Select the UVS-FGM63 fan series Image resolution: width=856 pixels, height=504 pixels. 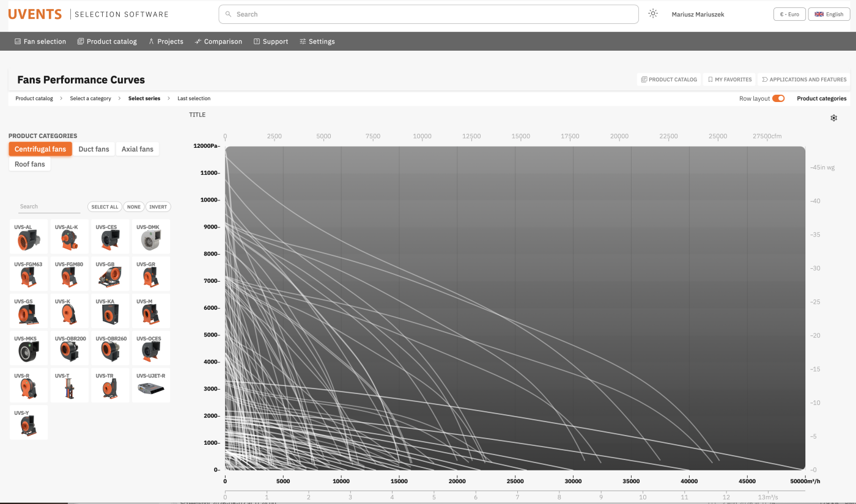click(x=29, y=274)
